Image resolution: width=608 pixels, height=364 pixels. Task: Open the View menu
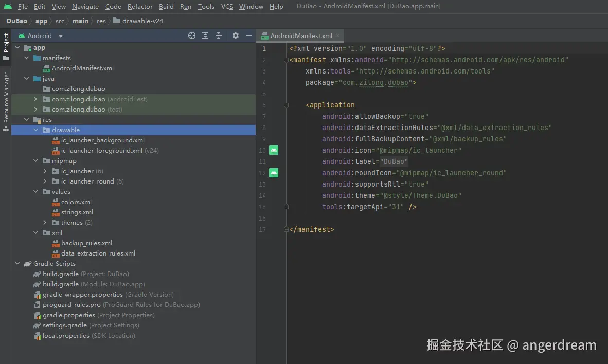pos(59,7)
